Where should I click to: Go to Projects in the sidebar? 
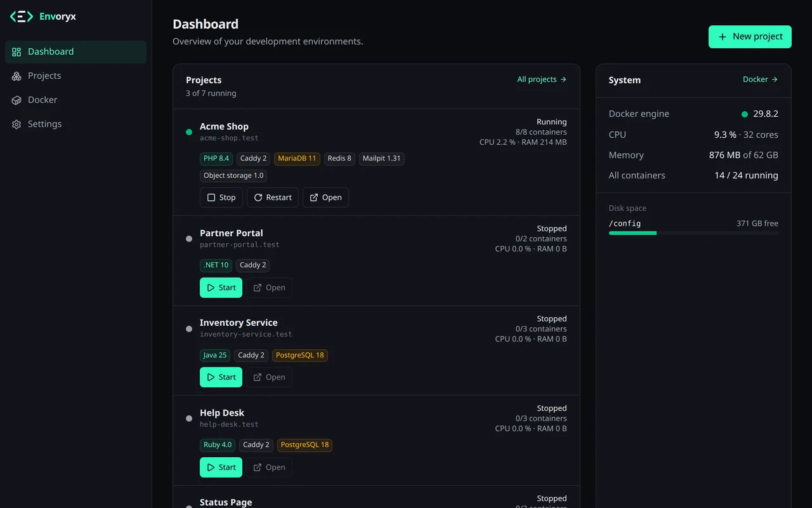click(x=75, y=76)
